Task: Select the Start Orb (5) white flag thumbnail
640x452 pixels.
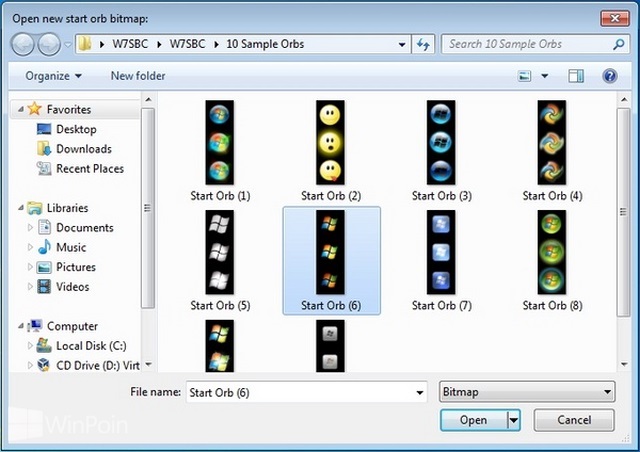Action: click(x=220, y=252)
